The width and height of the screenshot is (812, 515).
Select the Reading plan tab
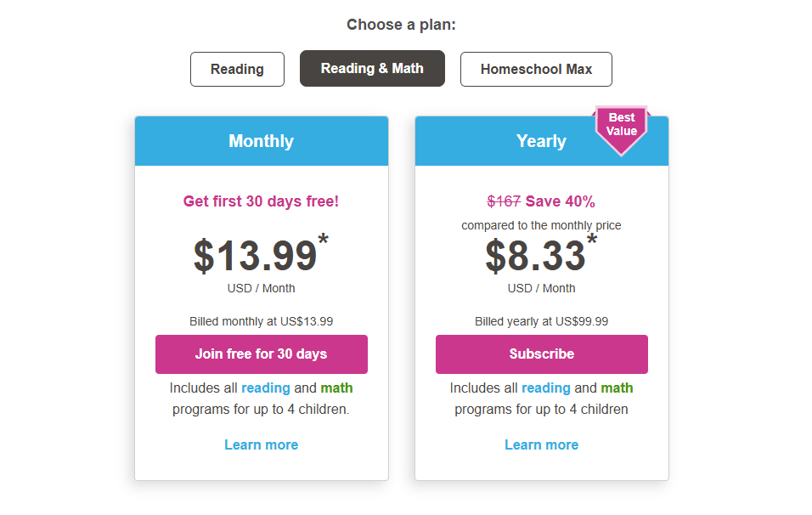click(237, 69)
